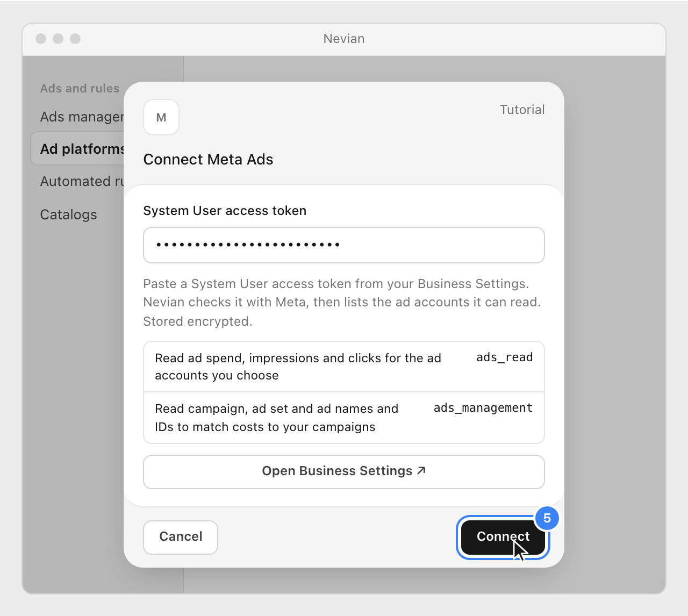The width and height of the screenshot is (688, 616).
Task: Click the 'Paste a System User access token' help text
Action: (342, 303)
